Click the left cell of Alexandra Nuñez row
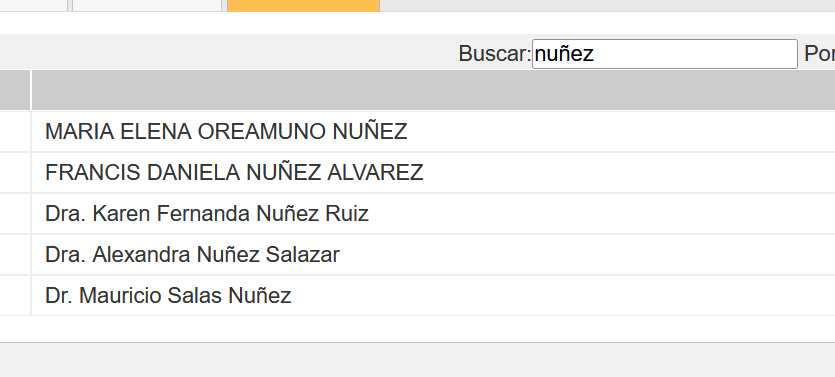 point(15,255)
